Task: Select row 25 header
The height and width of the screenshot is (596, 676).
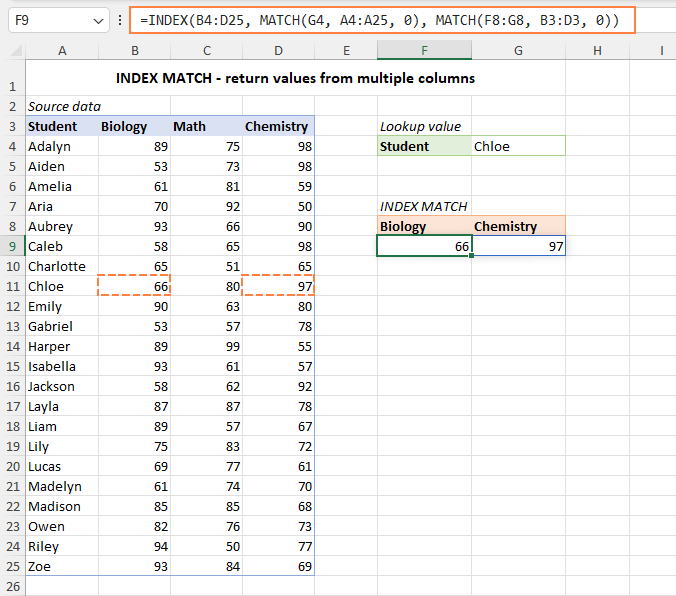Action: [x=13, y=566]
